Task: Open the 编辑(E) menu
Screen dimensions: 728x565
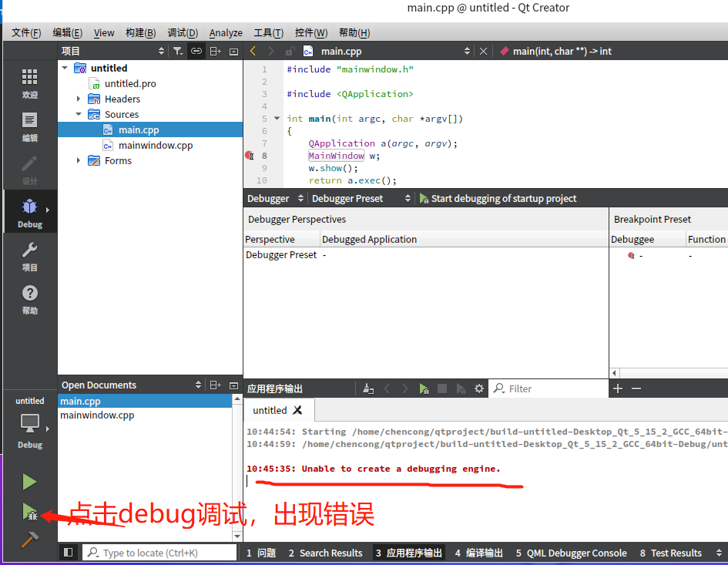Action: click(x=67, y=32)
